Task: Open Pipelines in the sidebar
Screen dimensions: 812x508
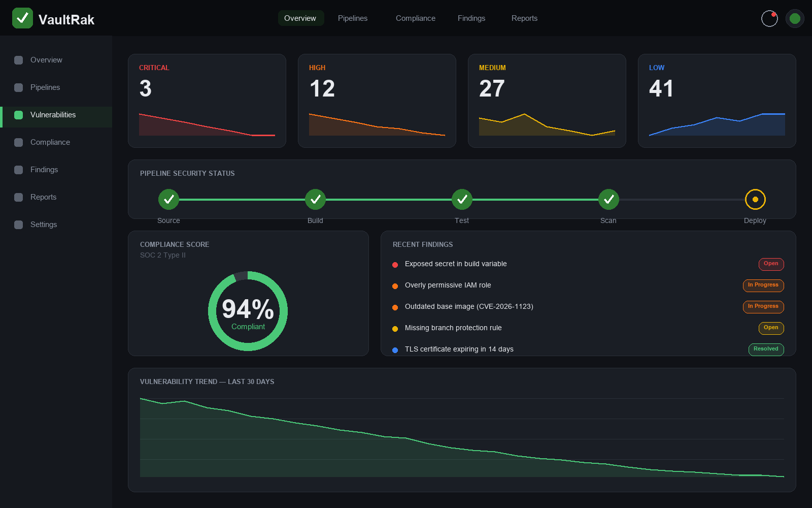Action: 56,87
